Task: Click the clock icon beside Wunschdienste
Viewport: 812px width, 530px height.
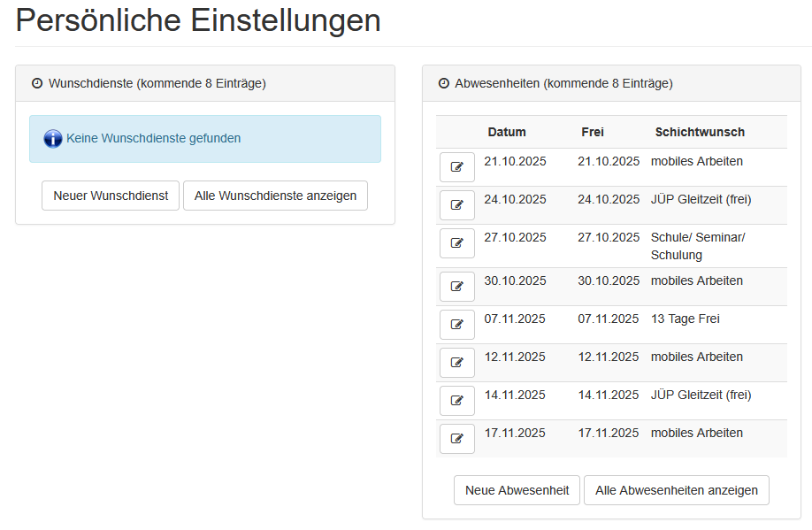Action: click(x=36, y=82)
